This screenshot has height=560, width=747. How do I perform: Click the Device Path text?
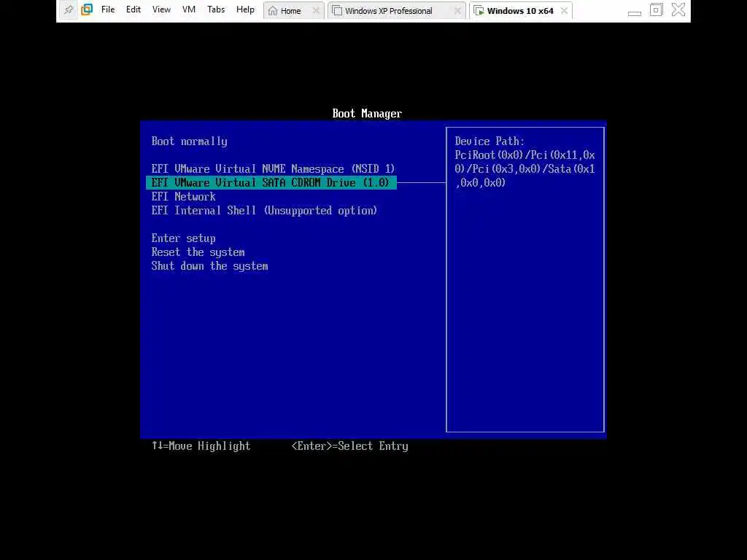pyautogui.click(x=525, y=162)
